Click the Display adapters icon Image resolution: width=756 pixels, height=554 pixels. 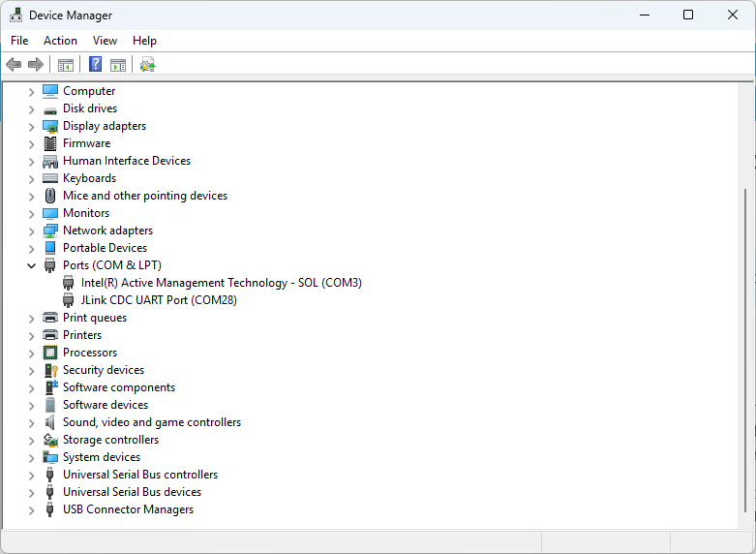(50, 126)
